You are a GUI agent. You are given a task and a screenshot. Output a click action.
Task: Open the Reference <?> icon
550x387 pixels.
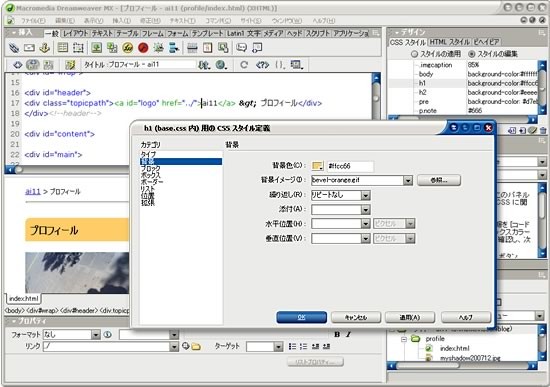[x=262, y=65]
